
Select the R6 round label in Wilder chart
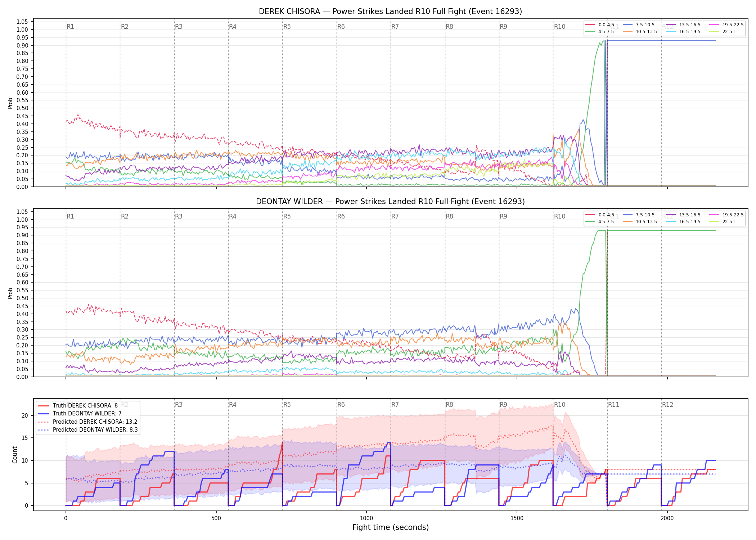pos(341,216)
